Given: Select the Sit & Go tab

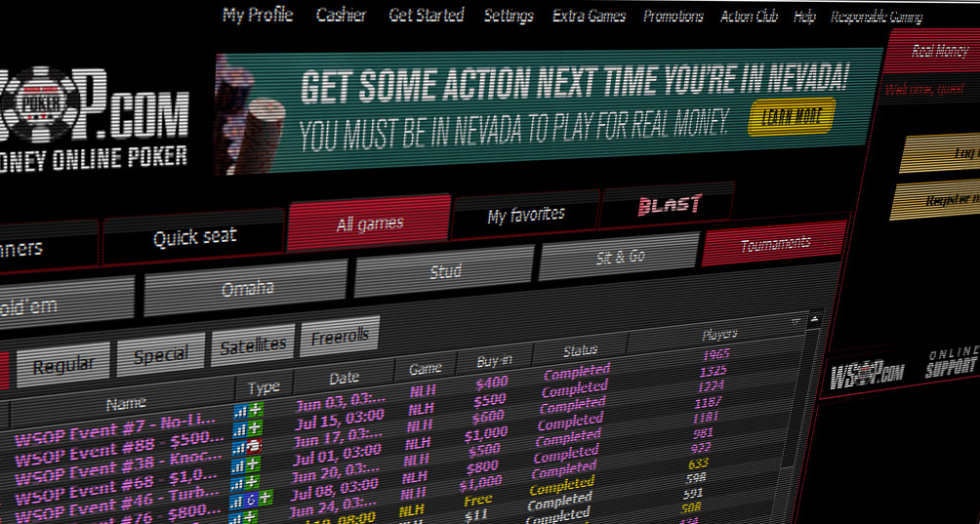Looking at the screenshot, I should point(620,256).
